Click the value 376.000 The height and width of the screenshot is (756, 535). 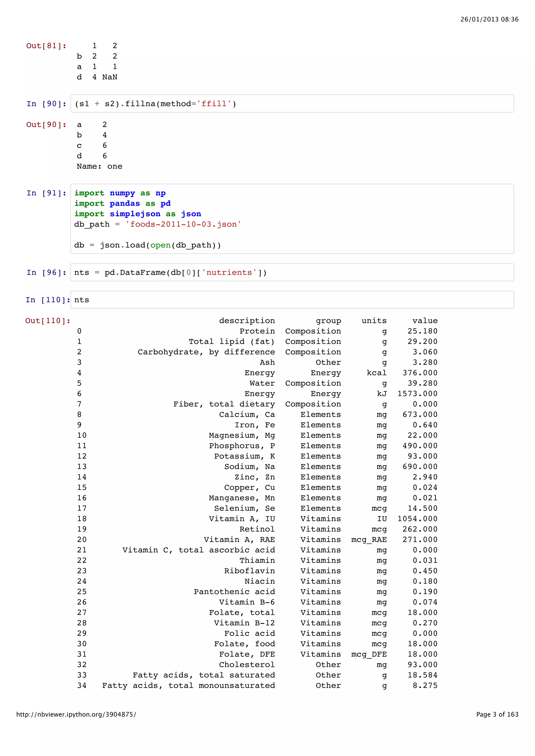(420, 373)
